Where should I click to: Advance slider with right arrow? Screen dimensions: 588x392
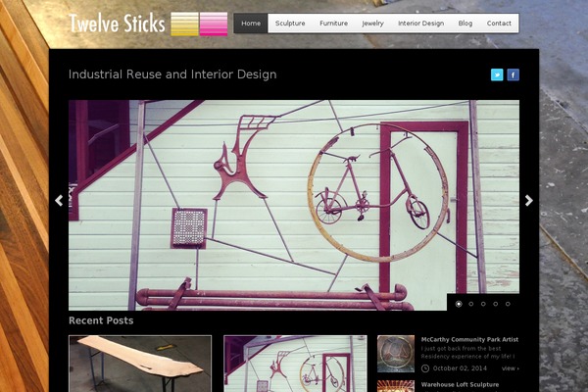click(529, 200)
